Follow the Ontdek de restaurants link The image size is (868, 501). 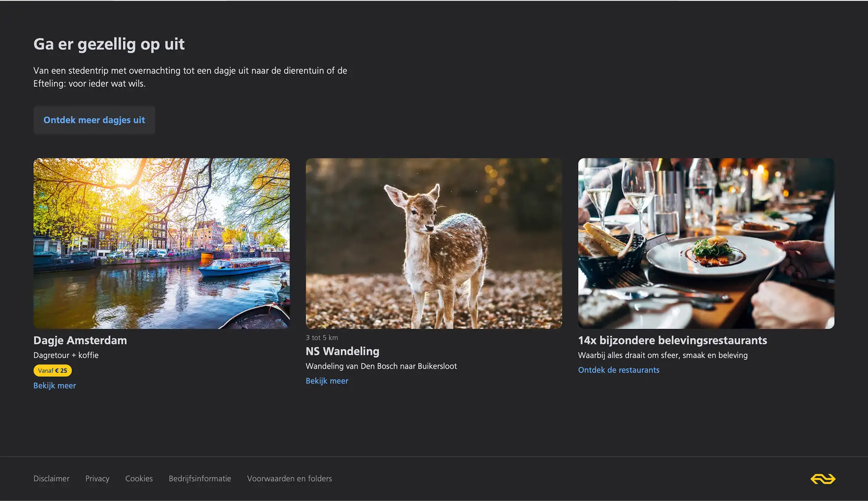pos(618,370)
